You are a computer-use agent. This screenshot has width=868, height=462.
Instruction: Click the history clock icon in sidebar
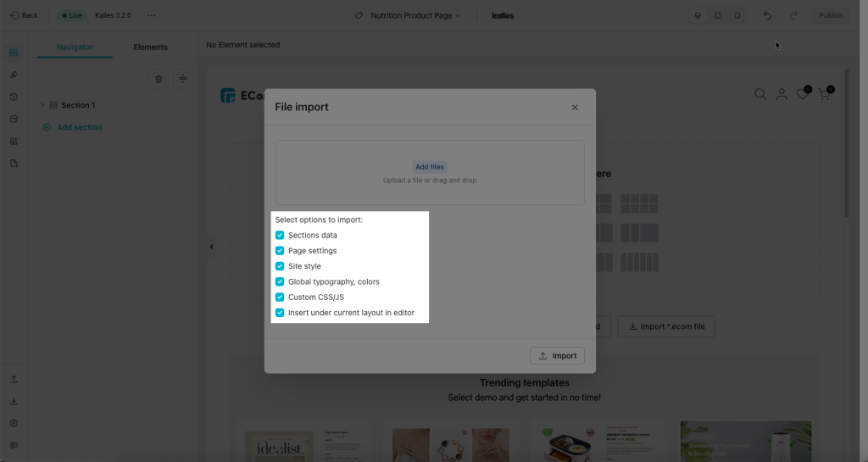(14, 97)
